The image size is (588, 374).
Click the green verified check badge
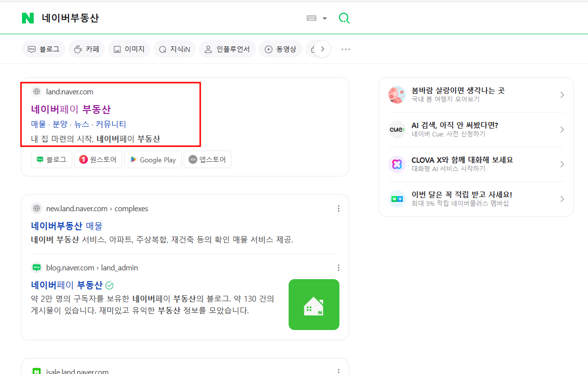[109, 285]
